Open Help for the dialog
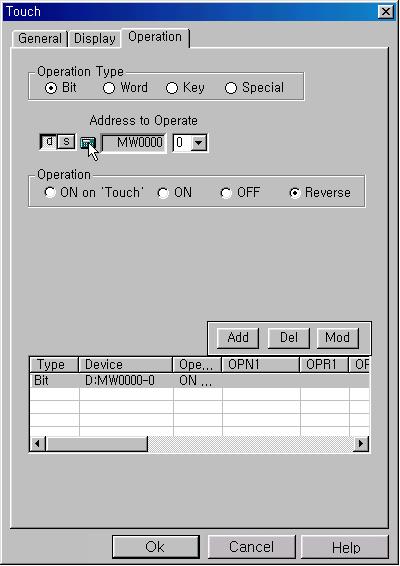The width and height of the screenshot is (400, 566). [x=345, y=548]
